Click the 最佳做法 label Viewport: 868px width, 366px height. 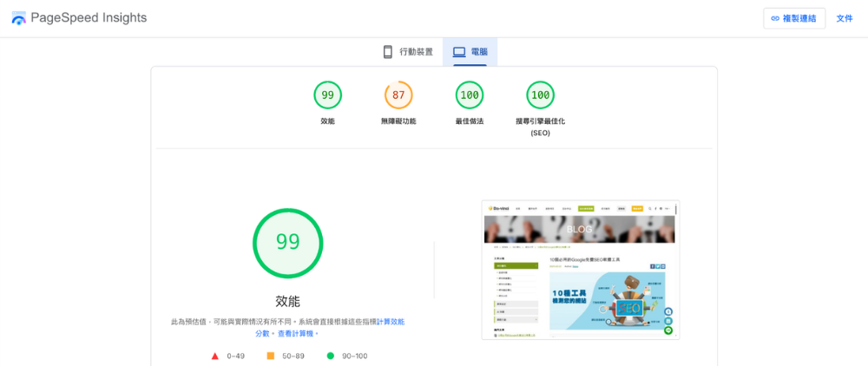[470, 121]
